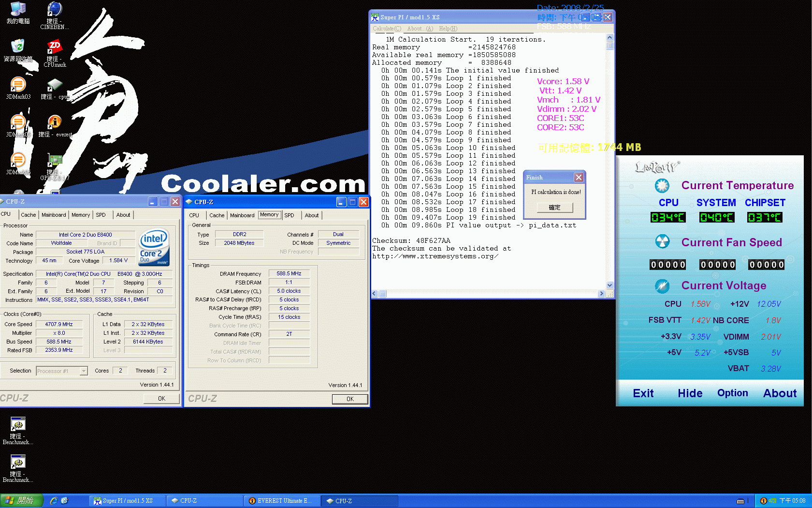Open the 3DMark03 desktop icon

pos(18,89)
